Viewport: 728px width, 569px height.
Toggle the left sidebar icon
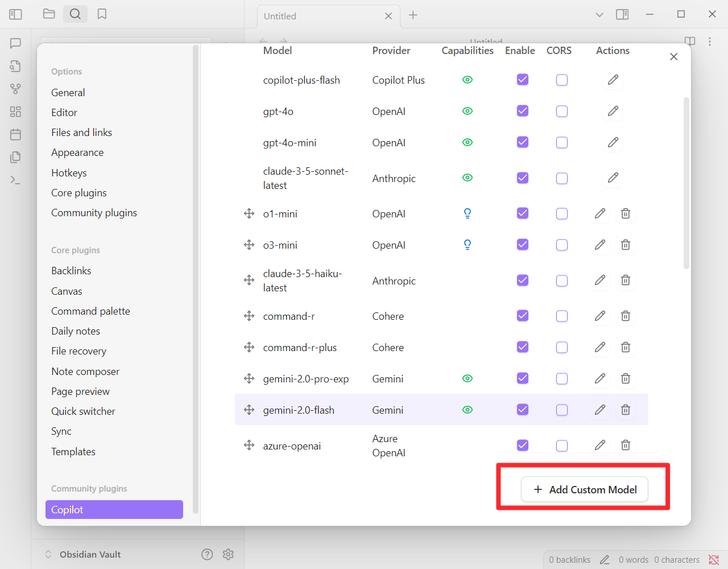point(15,14)
